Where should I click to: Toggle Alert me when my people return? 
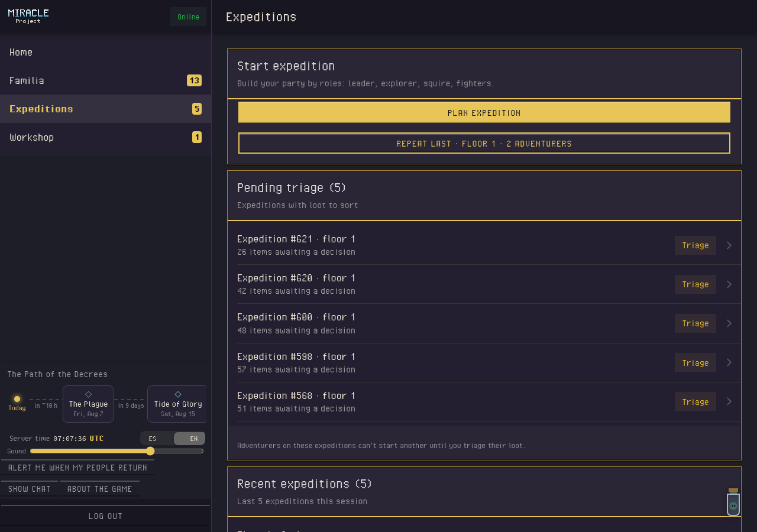tap(77, 468)
